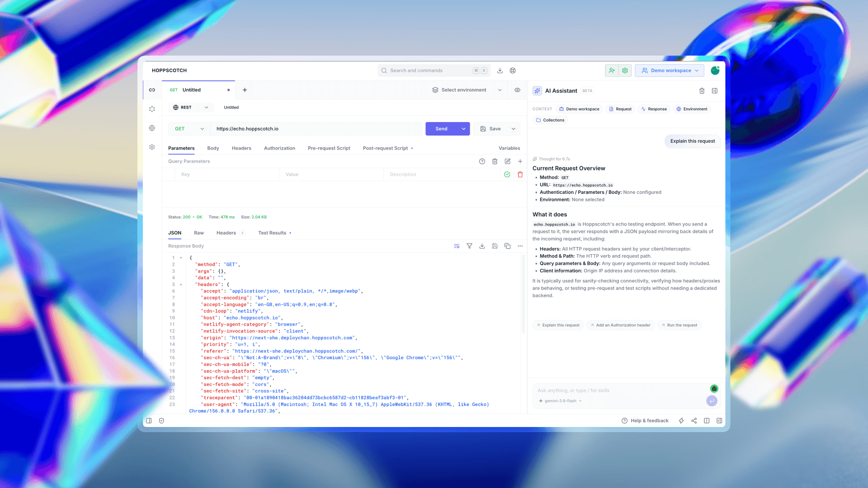868x488 pixels.
Task: Toggle the Interceptor shield icon
Action: coord(161,421)
